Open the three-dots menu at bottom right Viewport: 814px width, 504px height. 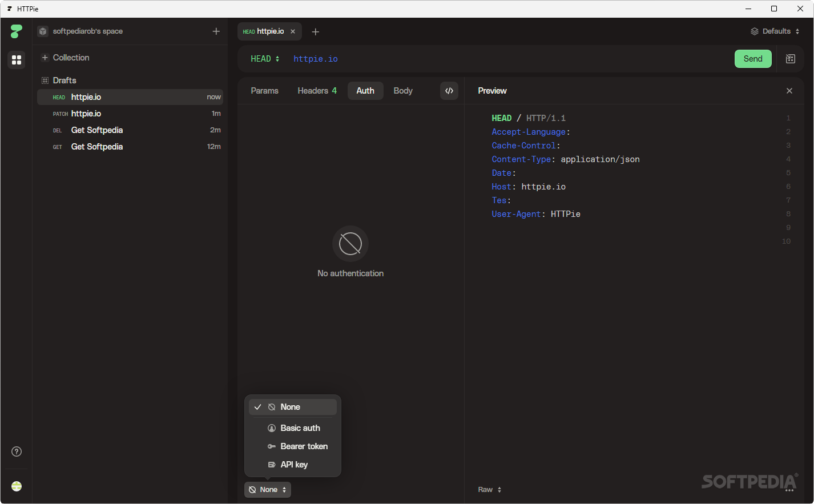[790, 490]
